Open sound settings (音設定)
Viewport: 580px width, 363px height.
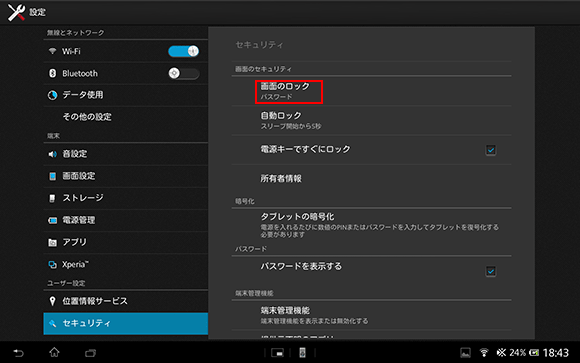126,154
